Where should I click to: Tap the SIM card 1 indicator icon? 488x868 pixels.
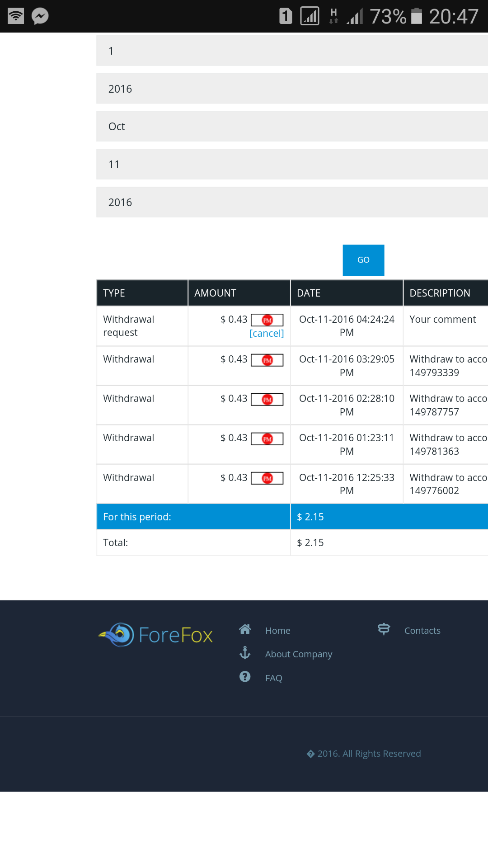point(286,16)
